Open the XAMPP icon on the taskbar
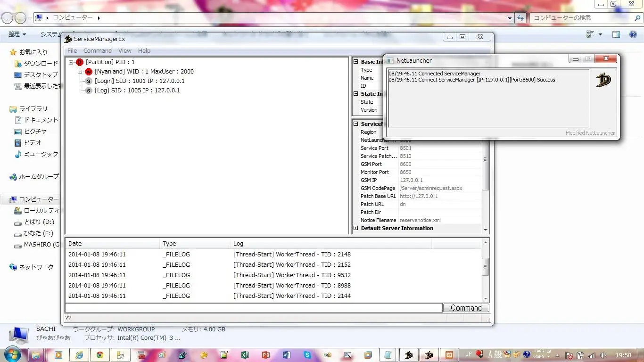Screen dimensions: 644x362 click(x=449, y=355)
